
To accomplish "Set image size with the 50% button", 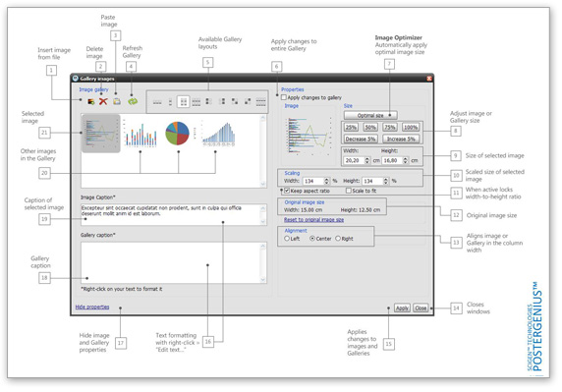I will point(370,127).
